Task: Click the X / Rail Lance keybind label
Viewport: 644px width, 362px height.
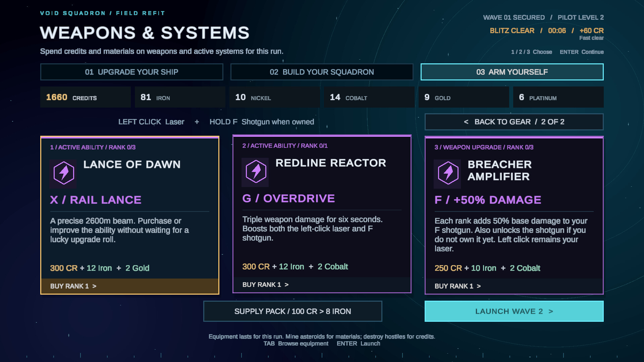Action: pyautogui.click(x=96, y=200)
